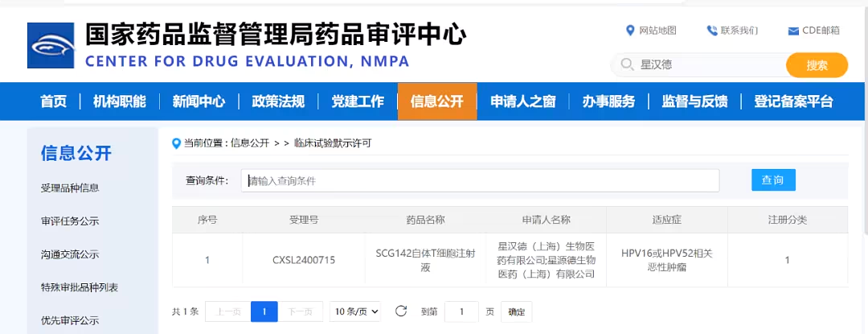Click the SCG142自体T细胞注射液 cell
Image resolution: width=868 pixels, height=334 pixels.
tap(425, 260)
